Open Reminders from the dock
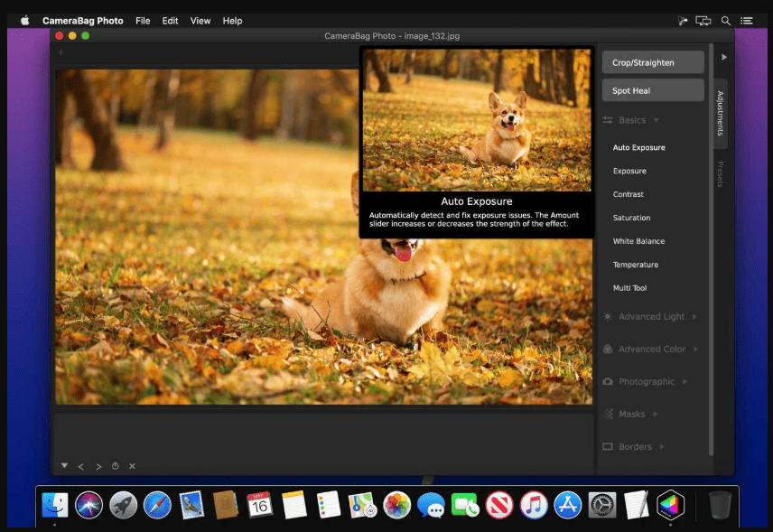773x532 pixels. [329, 505]
